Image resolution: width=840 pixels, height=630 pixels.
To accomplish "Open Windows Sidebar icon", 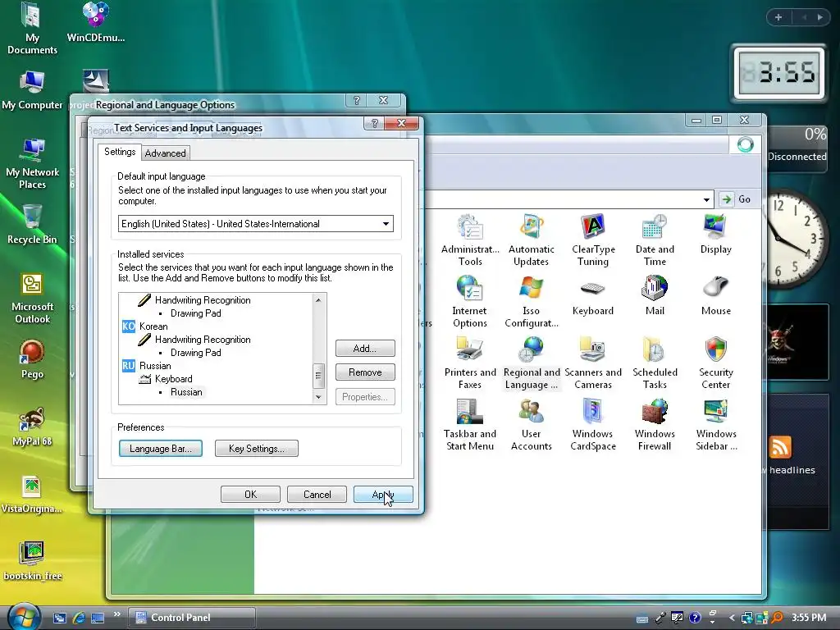I will tap(715, 425).
